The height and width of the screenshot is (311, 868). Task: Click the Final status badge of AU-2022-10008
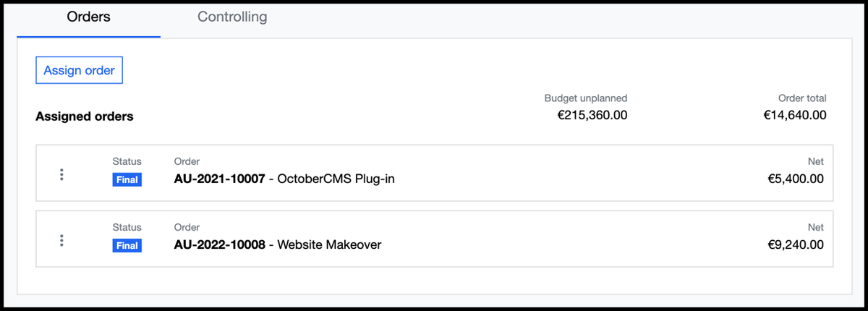coord(127,246)
